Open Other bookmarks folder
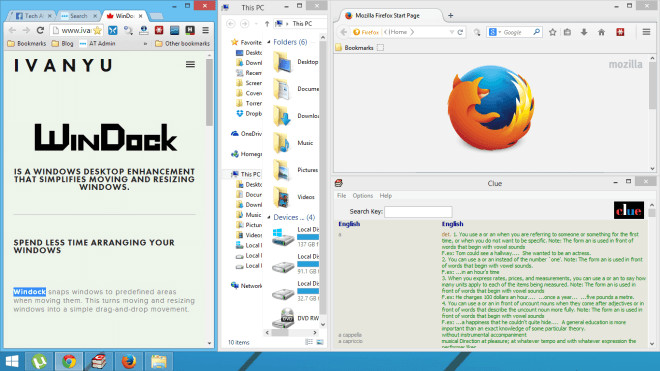Image resolution: width=660 pixels, height=371 pixels. point(182,43)
